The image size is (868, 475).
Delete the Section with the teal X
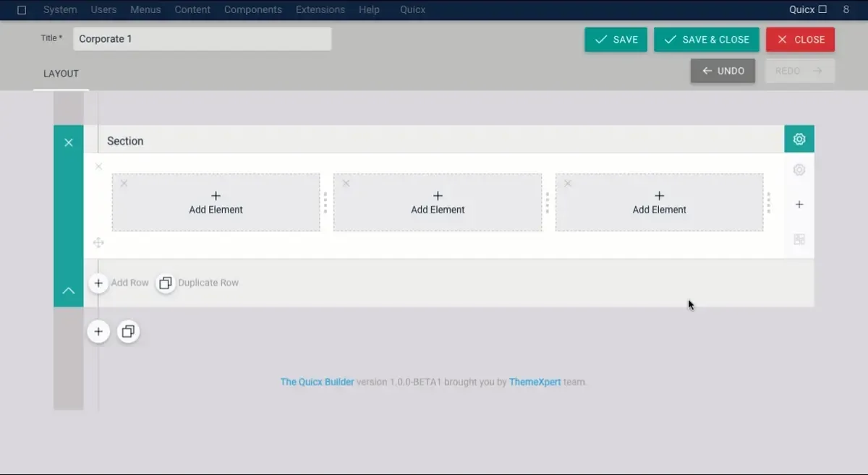click(69, 142)
